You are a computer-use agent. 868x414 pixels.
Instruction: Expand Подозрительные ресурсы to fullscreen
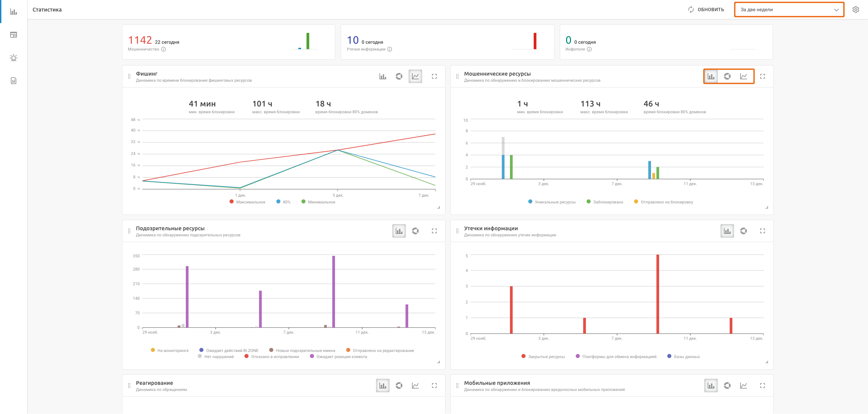point(434,231)
